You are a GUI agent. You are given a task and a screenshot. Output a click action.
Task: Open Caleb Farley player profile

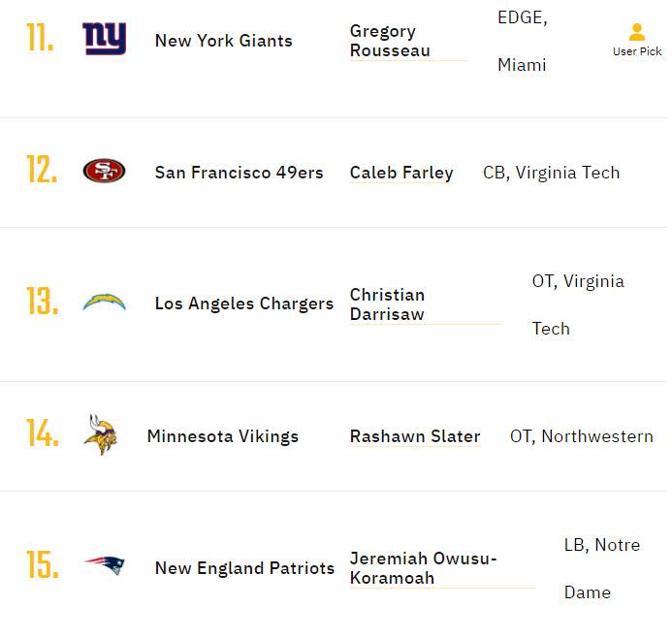click(x=401, y=173)
